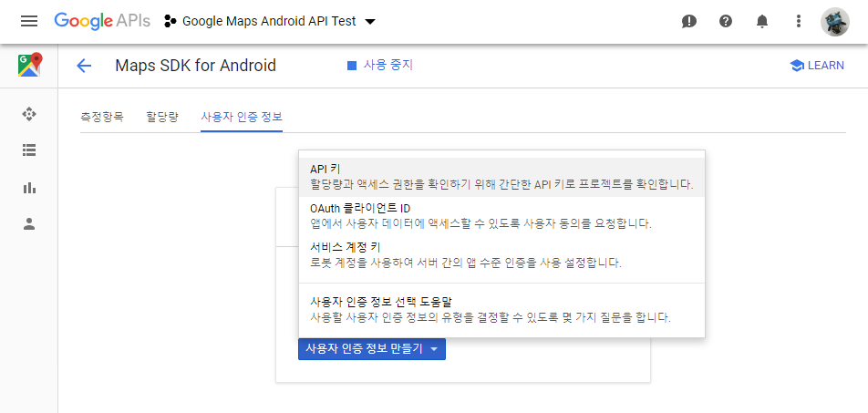Open the bar chart metrics icon in sidebar
Image resolution: width=868 pixels, height=413 pixels.
click(x=29, y=188)
